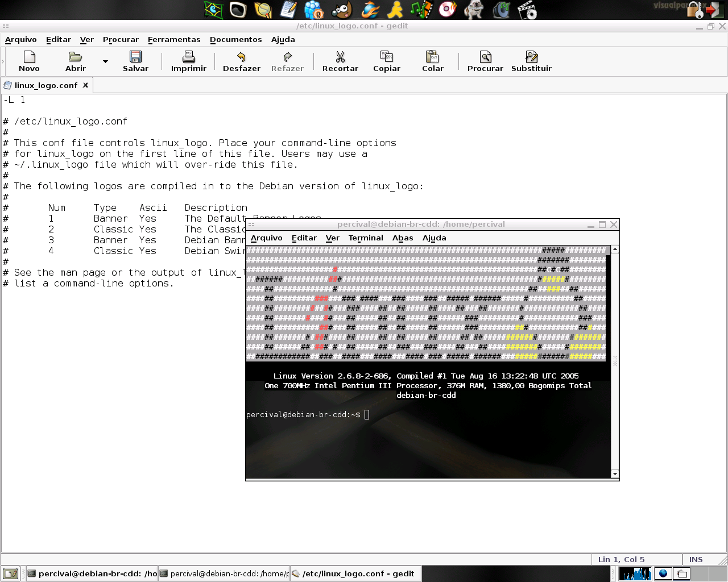The width and height of the screenshot is (728, 582).
Task: Open the Ferramentas menu in gedit
Action: tap(174, 39)
